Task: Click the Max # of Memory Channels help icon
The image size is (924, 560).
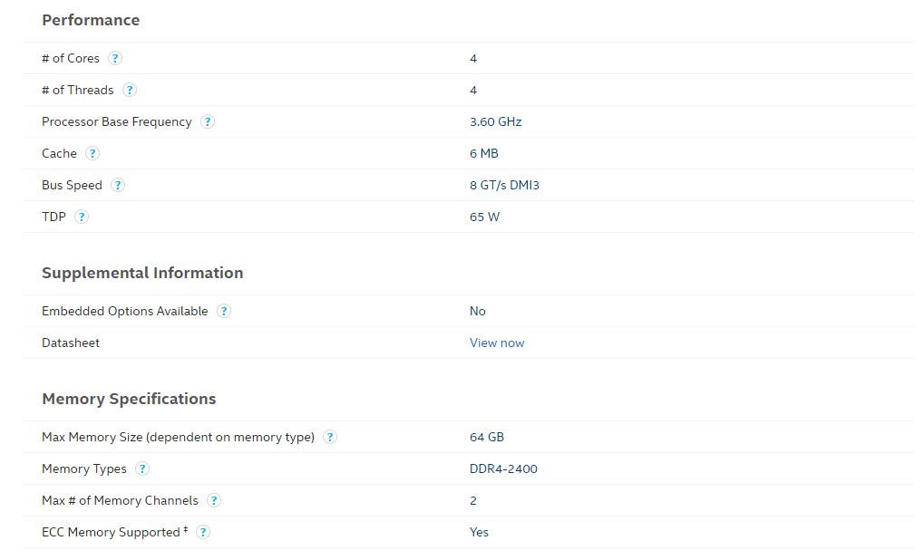Action: point(213,500)
